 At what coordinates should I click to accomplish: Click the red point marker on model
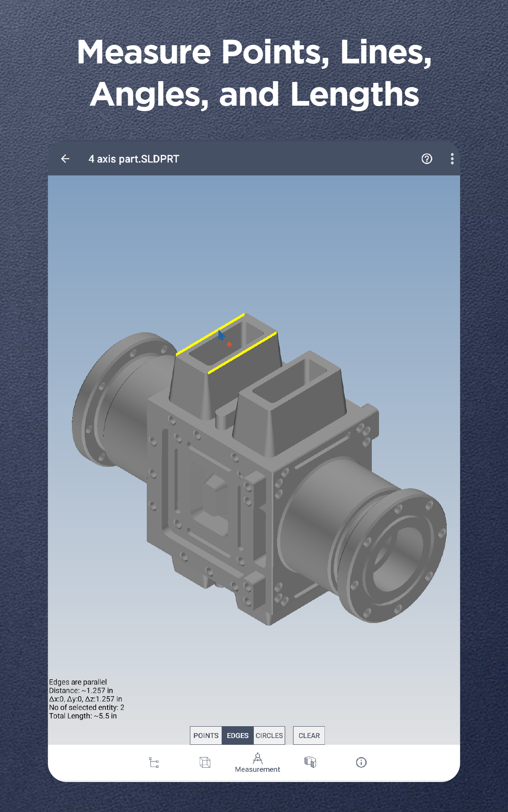pyautogui.click(x=229, y=344)
